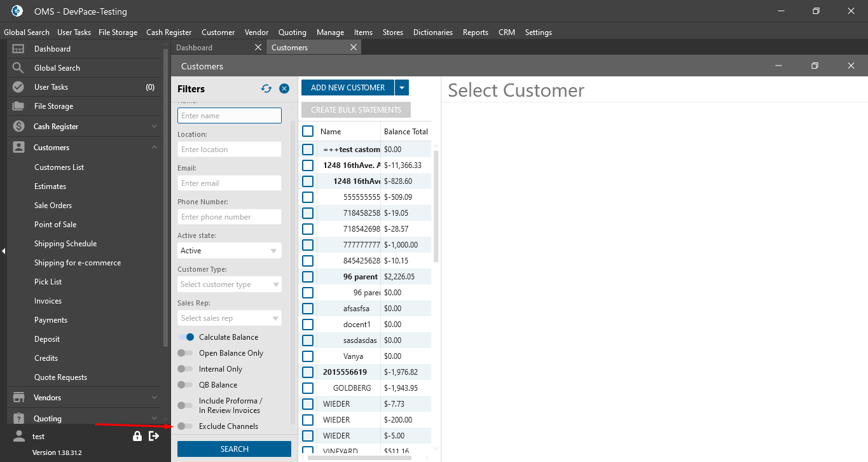Click the Global Search magnifier icon in sidebar
This screenshot has height=462, width=868.
(18, 68)
